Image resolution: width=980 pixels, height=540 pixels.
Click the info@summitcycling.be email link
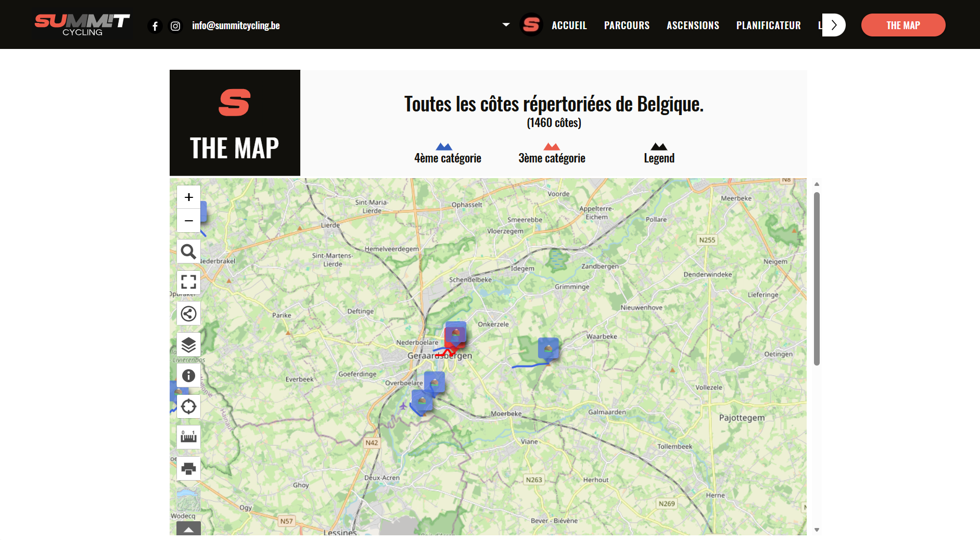(236, 26)
